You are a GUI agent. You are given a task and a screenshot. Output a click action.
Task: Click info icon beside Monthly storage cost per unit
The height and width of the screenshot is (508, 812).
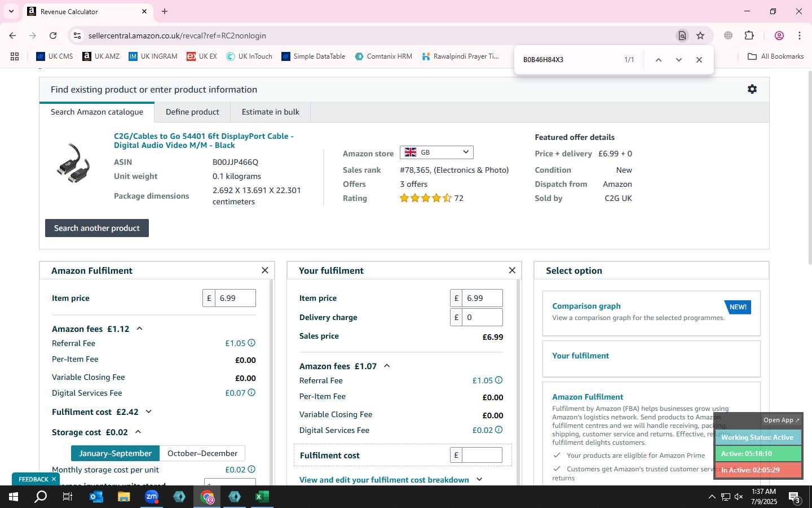(x=251, y=469)
